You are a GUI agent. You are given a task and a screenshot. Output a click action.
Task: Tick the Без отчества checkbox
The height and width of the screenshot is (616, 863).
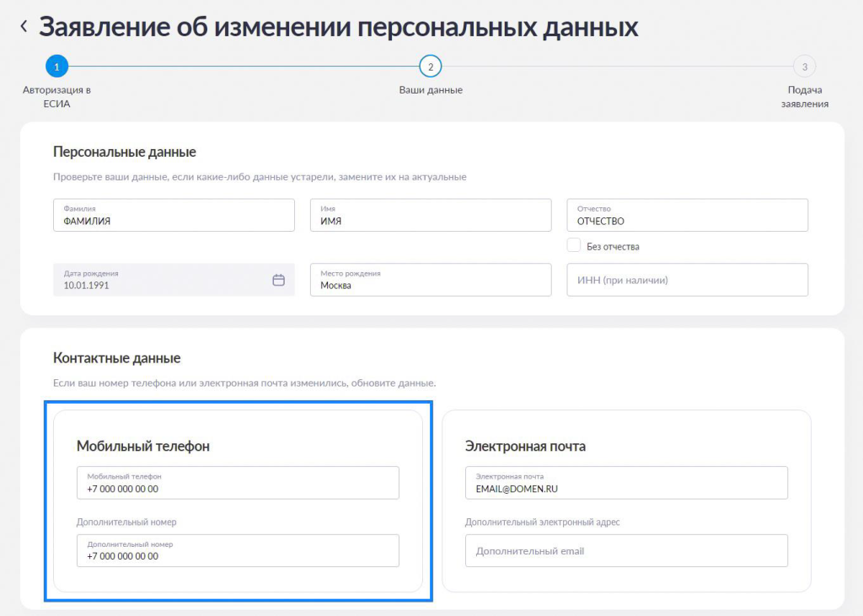click(574, 245)
